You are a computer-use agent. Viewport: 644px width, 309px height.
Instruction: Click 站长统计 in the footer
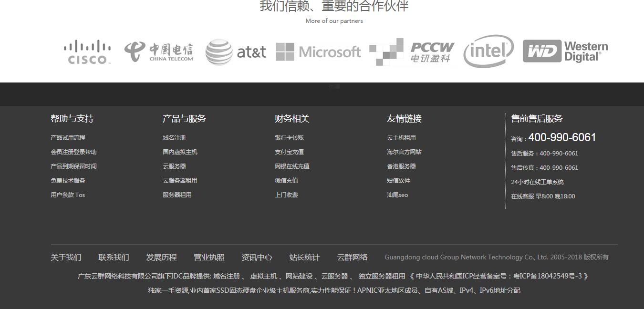[x=304, y=257]
